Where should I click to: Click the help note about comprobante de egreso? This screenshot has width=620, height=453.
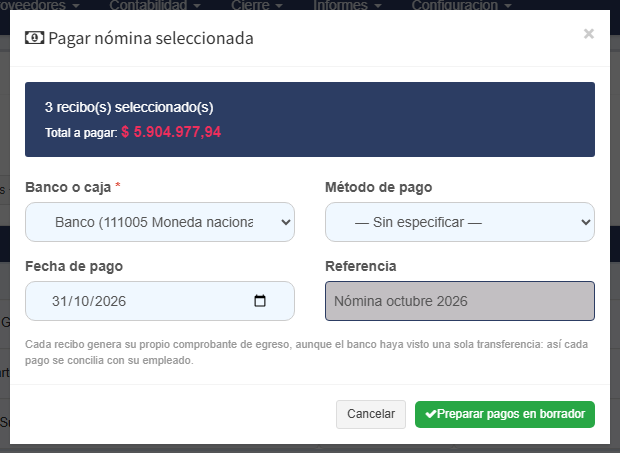click(x=306, y=352)
